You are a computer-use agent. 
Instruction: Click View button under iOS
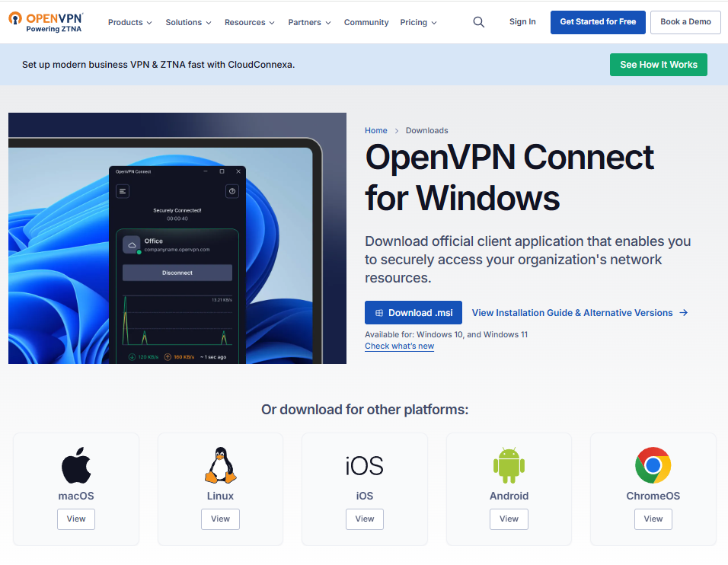[365, 519]
